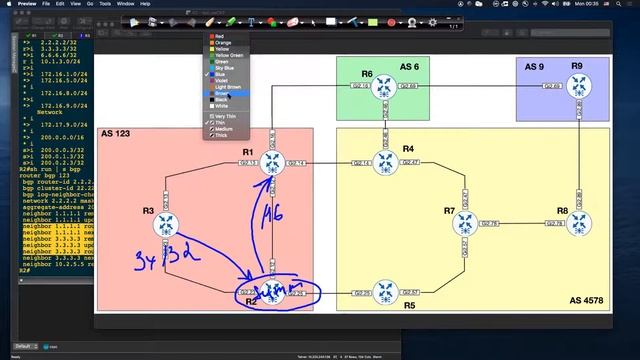Image resolution: width=640 pixels, height=360 pixels.
Task: Choose Medium pen thickness
Action: 226,129
